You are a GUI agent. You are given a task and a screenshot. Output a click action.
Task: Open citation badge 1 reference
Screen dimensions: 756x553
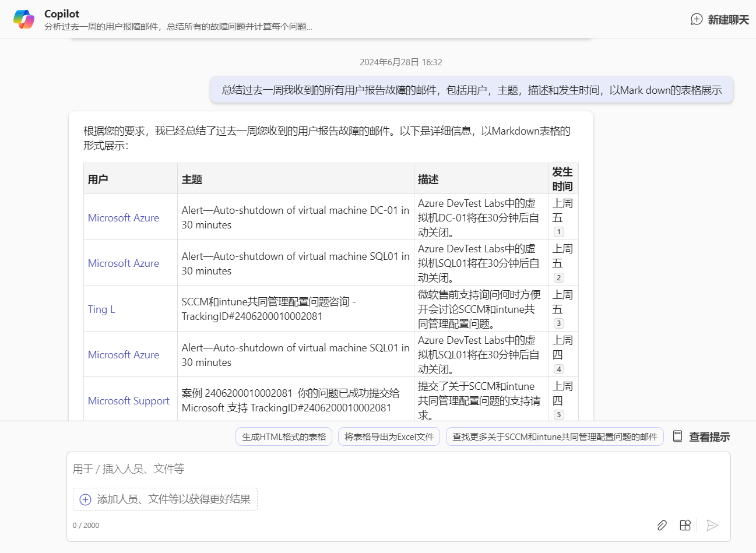pos(558,232)
